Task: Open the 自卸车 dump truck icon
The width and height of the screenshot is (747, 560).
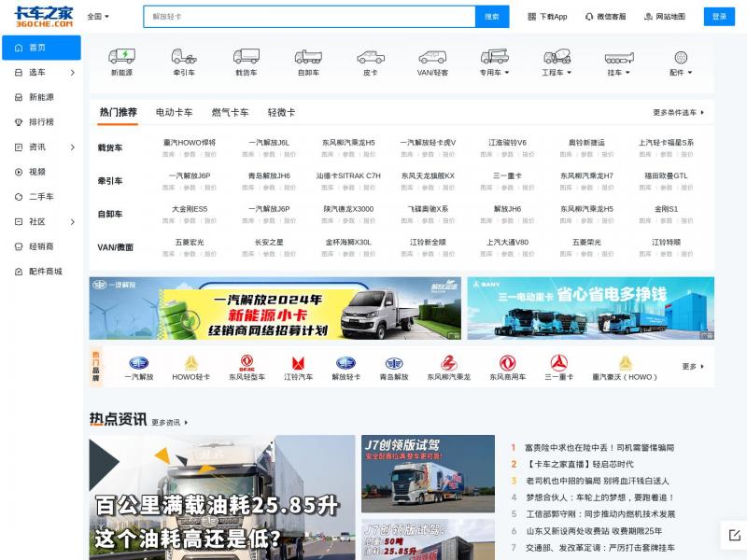Action: click(x=308, y=57)
